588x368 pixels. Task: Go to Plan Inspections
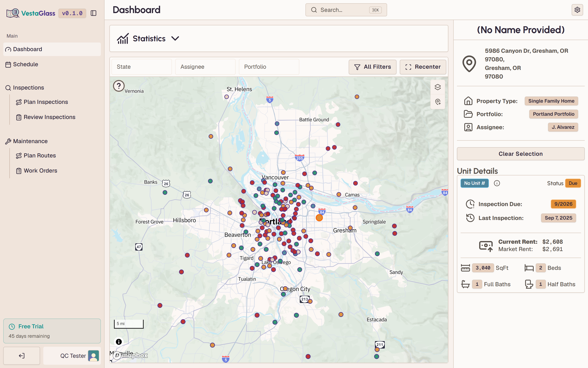pos(46,102)
